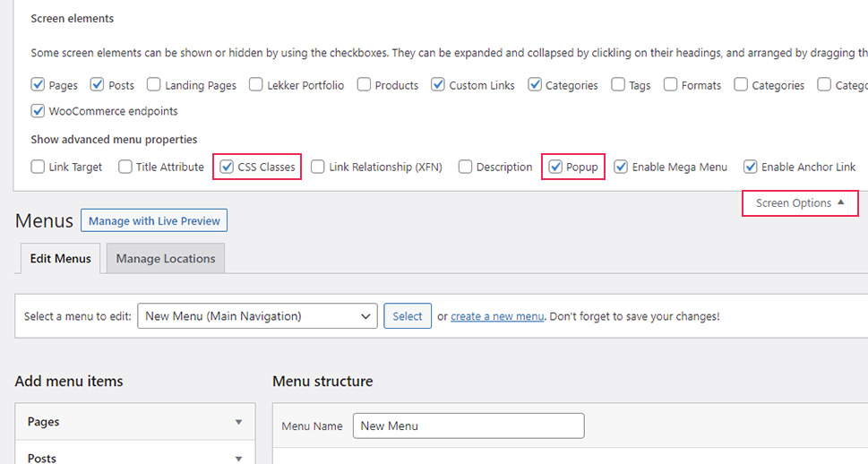Tick the Title Attribute checkbox
Image resolution: width=868 pixels, height=464 pixels.
[125, 167]
